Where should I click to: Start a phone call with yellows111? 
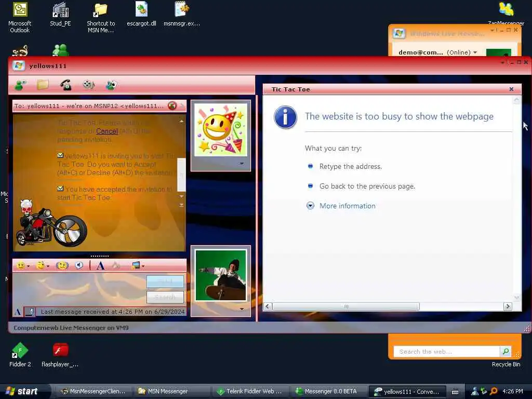click(x=65, y=85)
